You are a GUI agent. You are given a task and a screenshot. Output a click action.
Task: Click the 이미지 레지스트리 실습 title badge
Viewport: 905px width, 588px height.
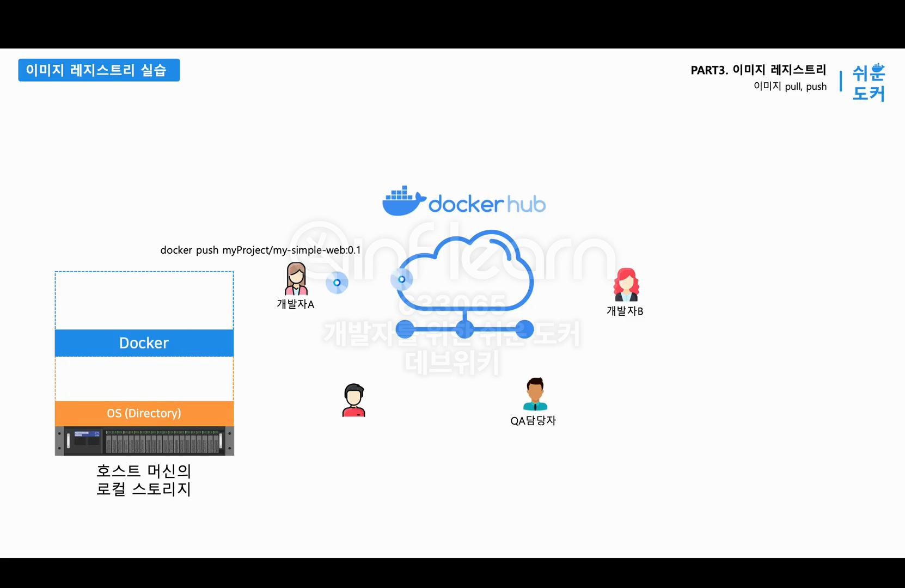[x=99, y=70]
